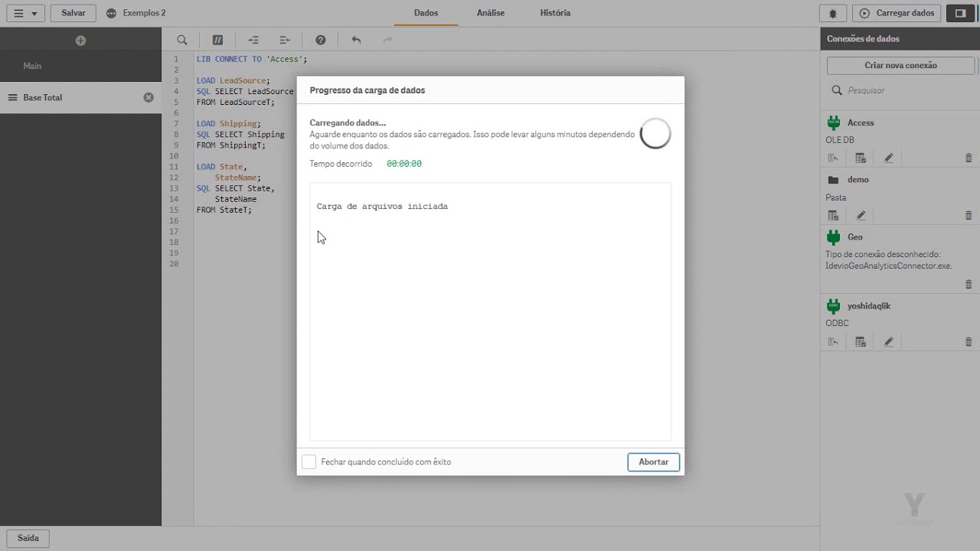The image size is (980, 551).
Task: Click the 'Carregando dados...' status heading
Action: [x=348, y=122]
